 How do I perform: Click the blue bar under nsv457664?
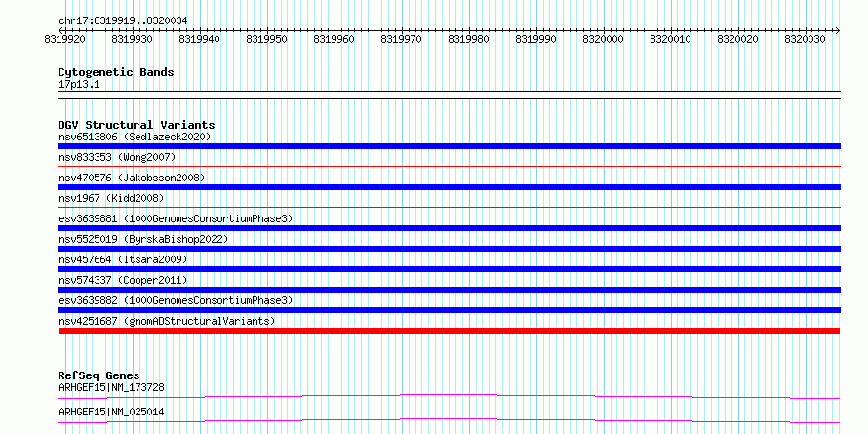[449, 269]
